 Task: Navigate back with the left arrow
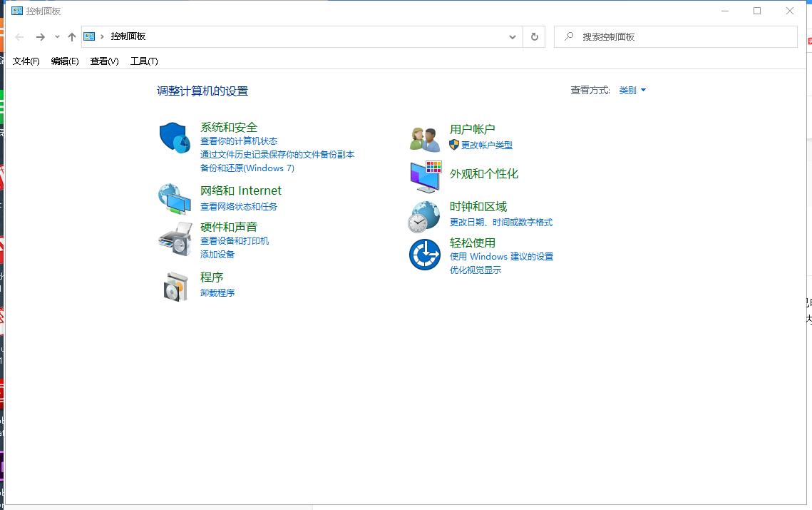pos(19,36)
